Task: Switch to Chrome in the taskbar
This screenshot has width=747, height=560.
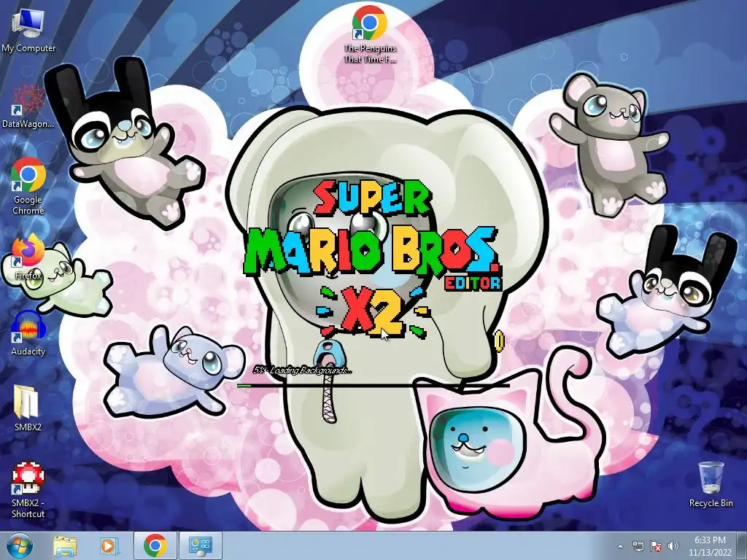Action: coord(155,545)
